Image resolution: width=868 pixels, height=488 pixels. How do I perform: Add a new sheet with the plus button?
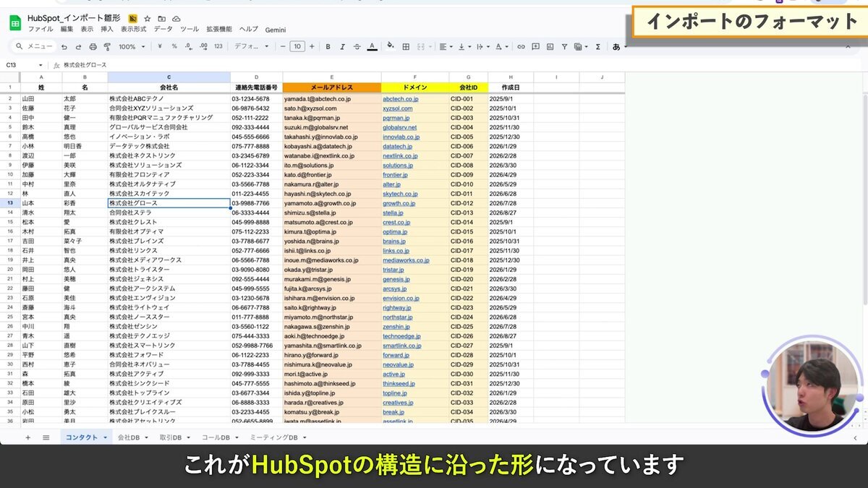pos(27,437)
